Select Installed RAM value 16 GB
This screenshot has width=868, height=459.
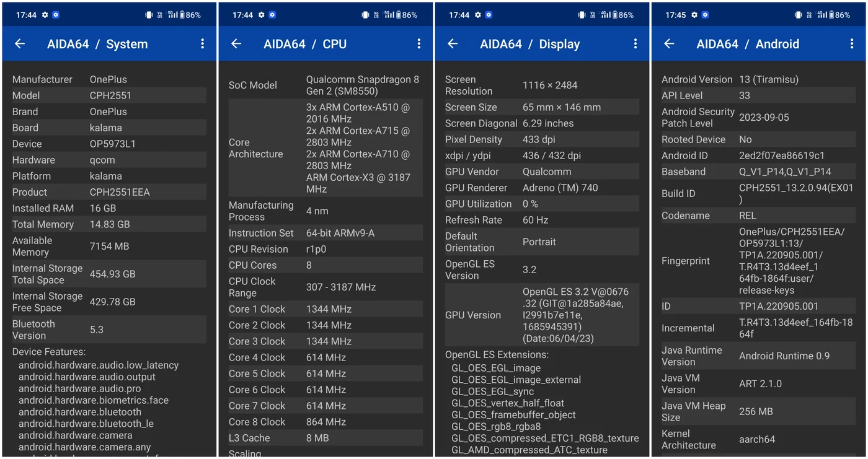pos(103,208)
